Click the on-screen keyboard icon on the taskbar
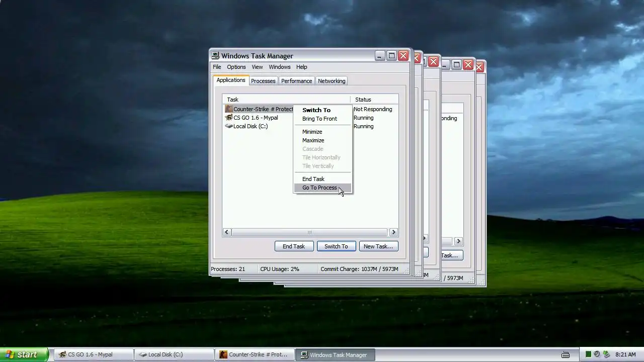The height and width of the screenshot is (362, 644). (566, 354)
